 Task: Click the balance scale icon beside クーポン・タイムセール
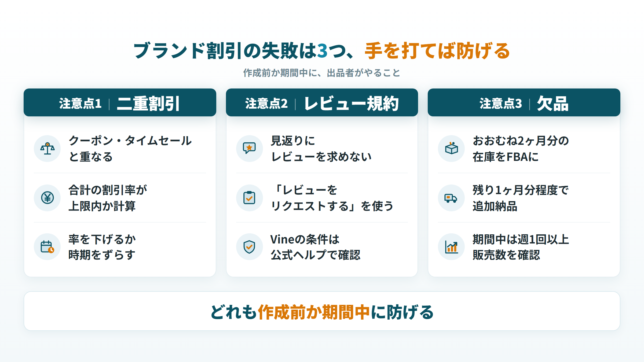(x=47, y=149)
